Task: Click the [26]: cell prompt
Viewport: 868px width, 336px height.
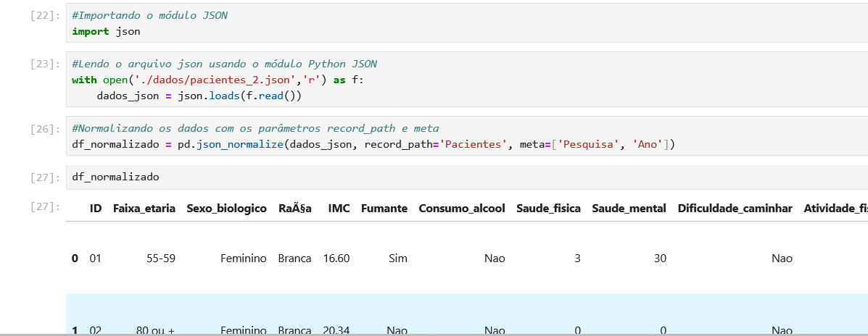Action: 46,129
